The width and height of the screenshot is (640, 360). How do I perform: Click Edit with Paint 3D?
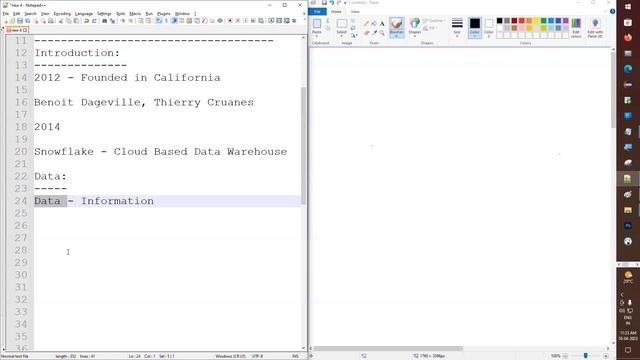(x=595, y=28)
